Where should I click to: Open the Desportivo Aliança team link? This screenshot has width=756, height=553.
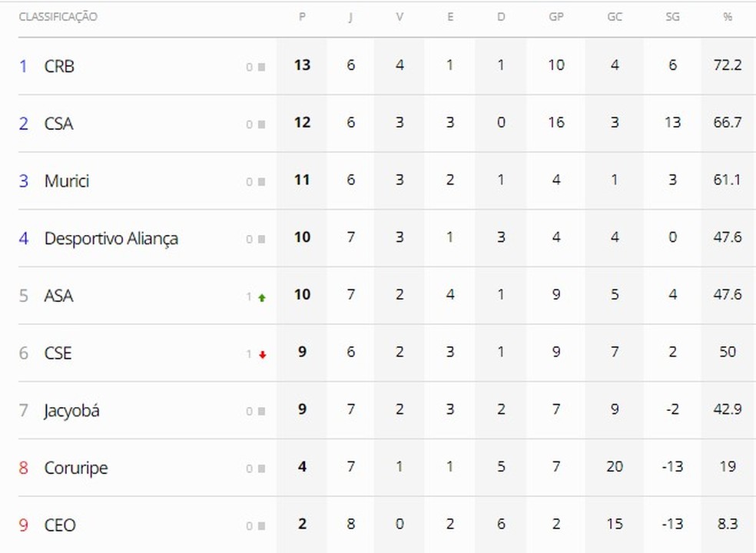tap(111, 238)
